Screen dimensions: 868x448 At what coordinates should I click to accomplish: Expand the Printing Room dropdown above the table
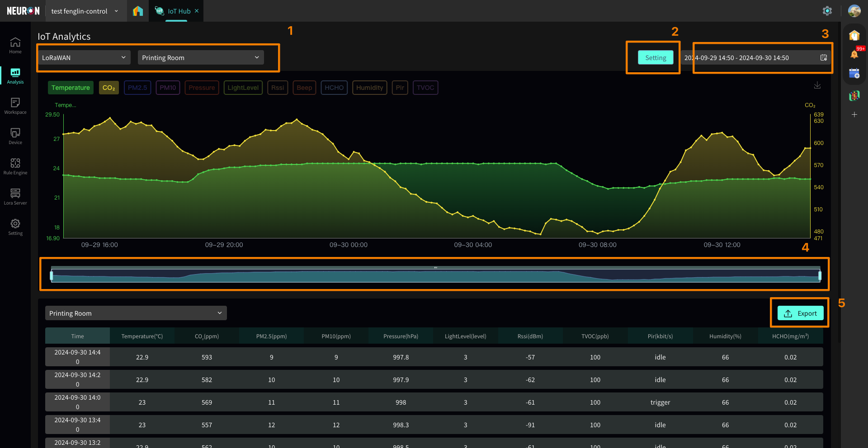(136, 313)
